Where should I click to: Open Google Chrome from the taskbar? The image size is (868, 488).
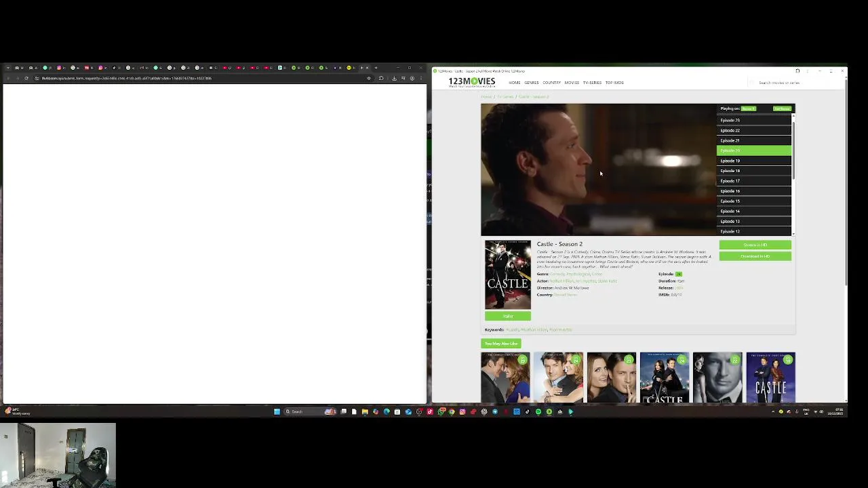452,411
